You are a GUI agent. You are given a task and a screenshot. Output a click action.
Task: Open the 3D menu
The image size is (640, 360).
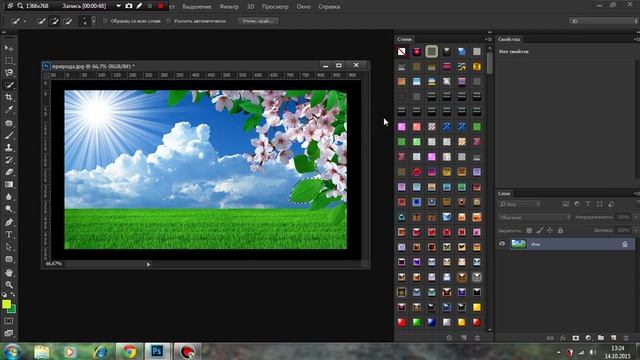point(251,7)
